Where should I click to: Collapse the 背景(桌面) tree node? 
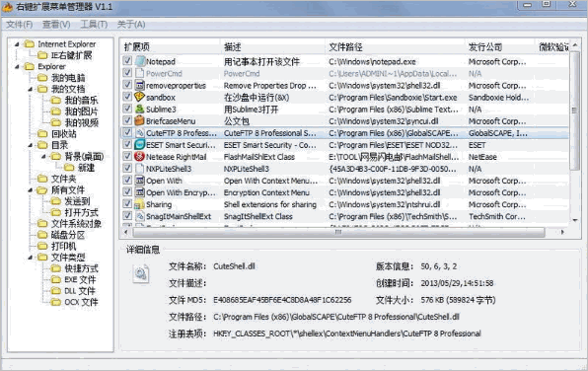point(43,157)
